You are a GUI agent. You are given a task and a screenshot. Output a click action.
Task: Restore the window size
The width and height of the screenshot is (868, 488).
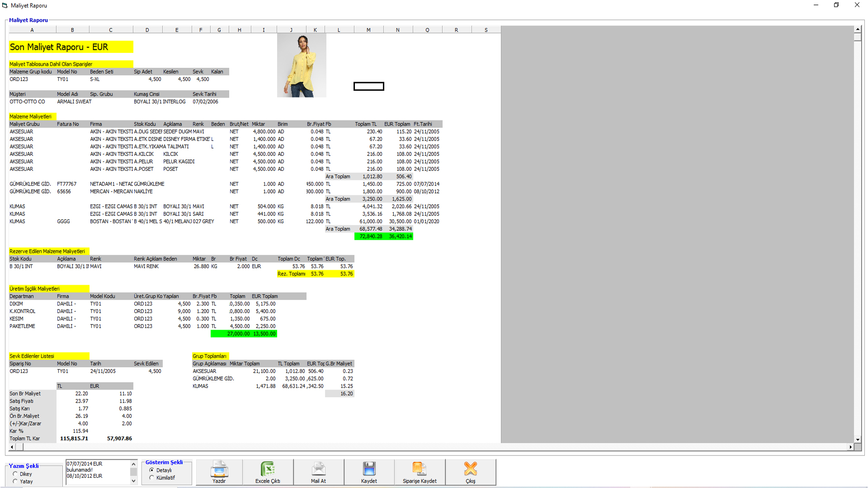836,5
